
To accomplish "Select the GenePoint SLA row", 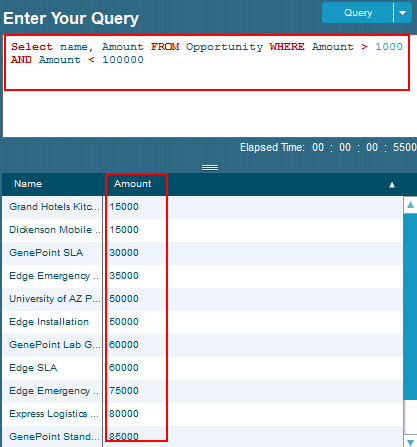I will tap(202, 253).
